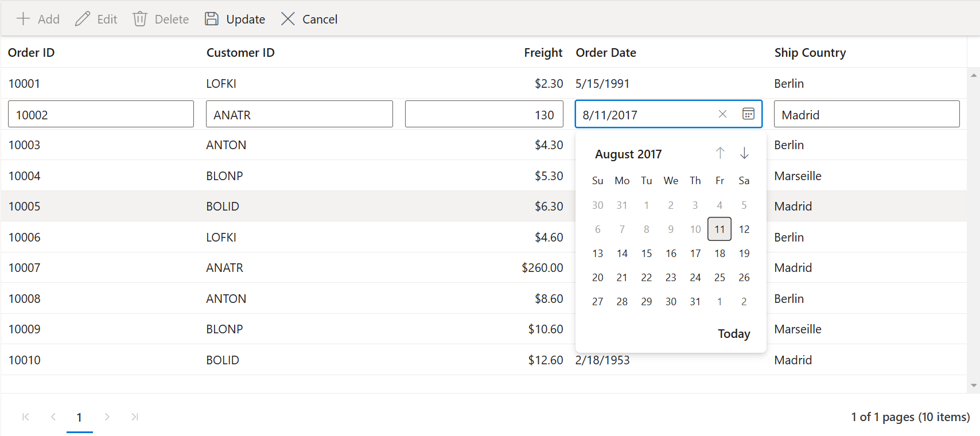Sort by Order Date column header
Image resolution: width=980 pixels, height=436 pixels.
(x=606, y=52)
